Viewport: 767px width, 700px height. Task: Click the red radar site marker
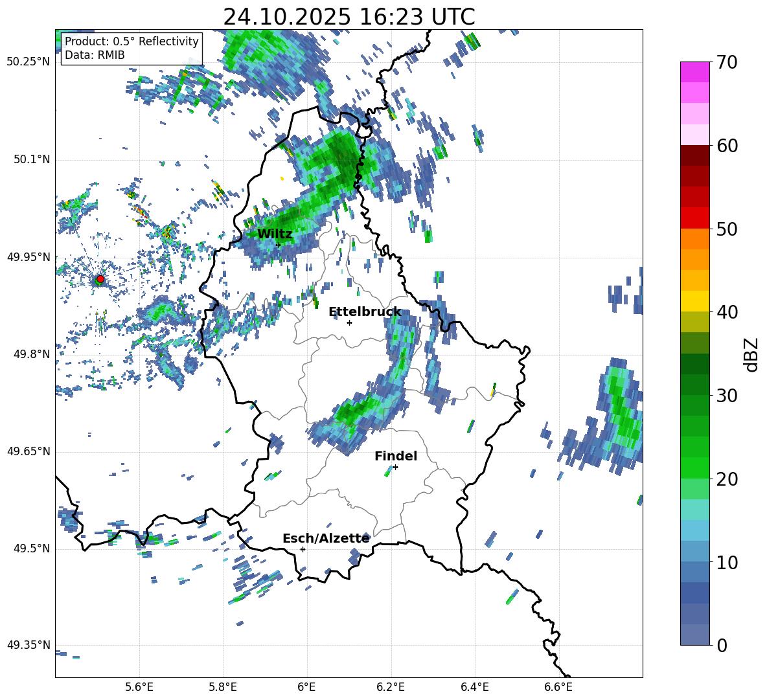click(100, 279)
